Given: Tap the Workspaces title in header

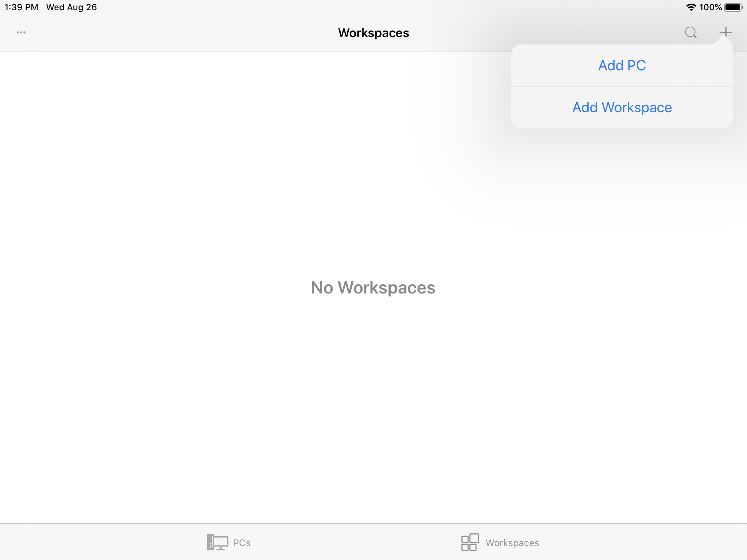Looking at the screenshot, I should [x=373, y=33].
